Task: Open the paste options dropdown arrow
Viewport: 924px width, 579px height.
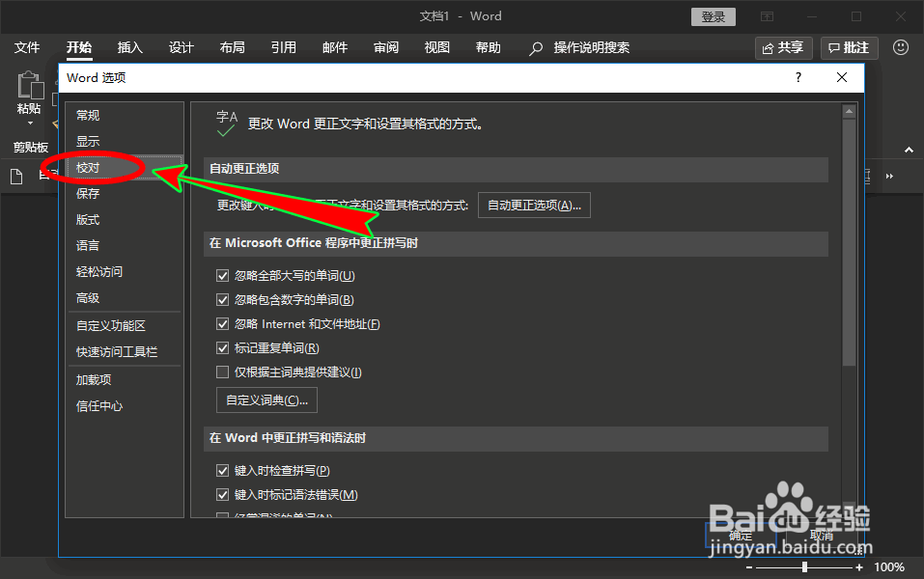Action: [30, 124]
